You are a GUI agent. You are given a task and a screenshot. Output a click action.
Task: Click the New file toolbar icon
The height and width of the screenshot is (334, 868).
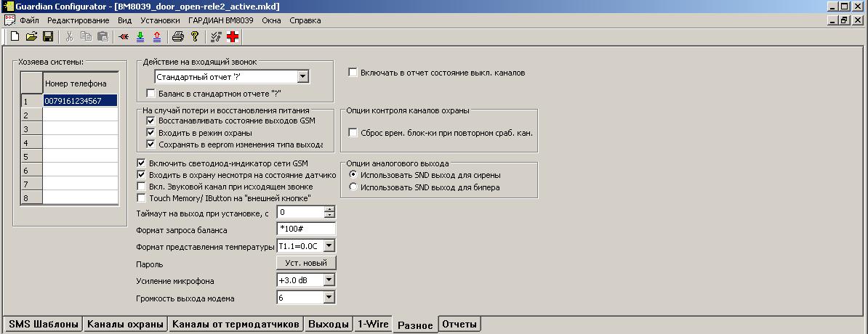(15, 36)
